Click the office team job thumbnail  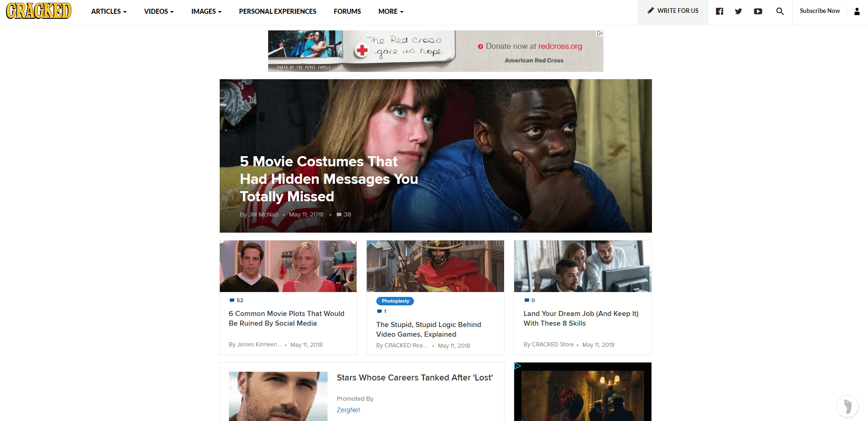[583, 266]
